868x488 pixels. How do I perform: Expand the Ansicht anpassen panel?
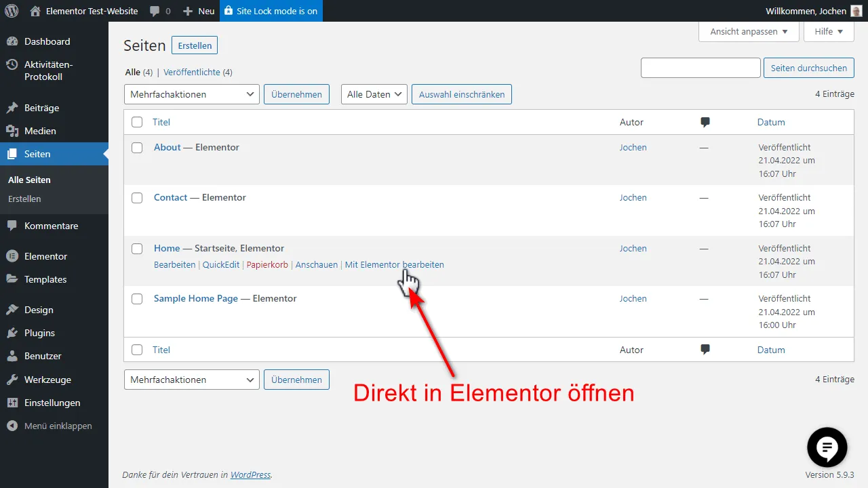tap(749, 32)
